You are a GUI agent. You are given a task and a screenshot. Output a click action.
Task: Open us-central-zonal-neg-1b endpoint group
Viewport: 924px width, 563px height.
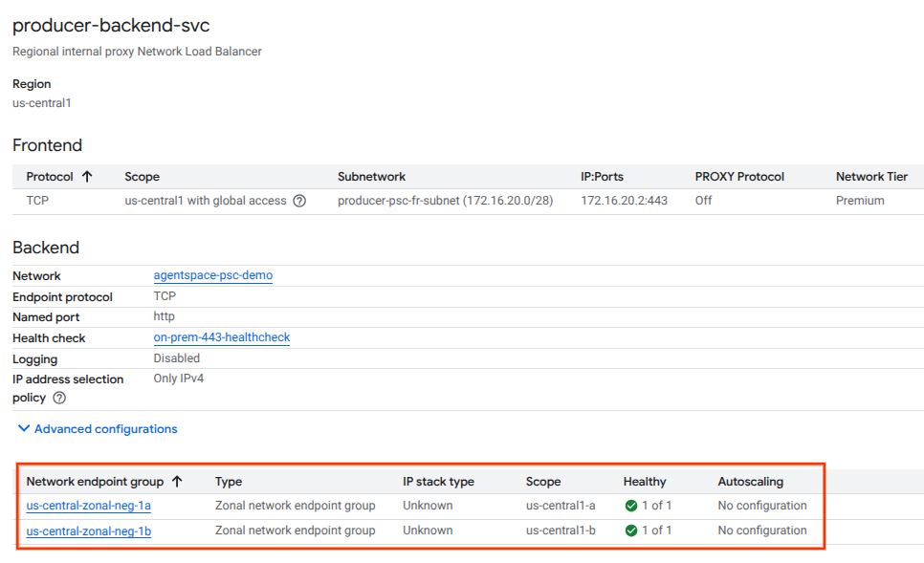pyautogui.click(x=88, y=531)
